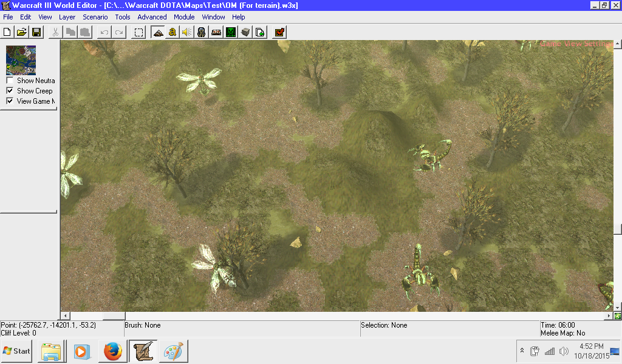Open Paint from the taskbar

point(173,351)
